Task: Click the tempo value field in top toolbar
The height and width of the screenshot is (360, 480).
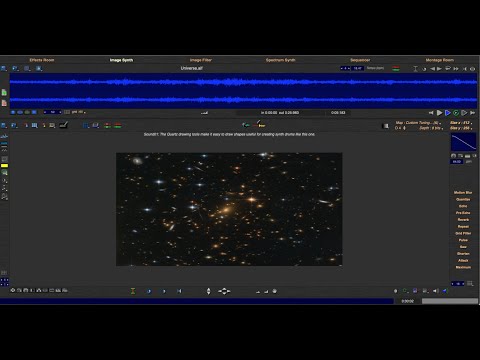Action: point(358,68)
